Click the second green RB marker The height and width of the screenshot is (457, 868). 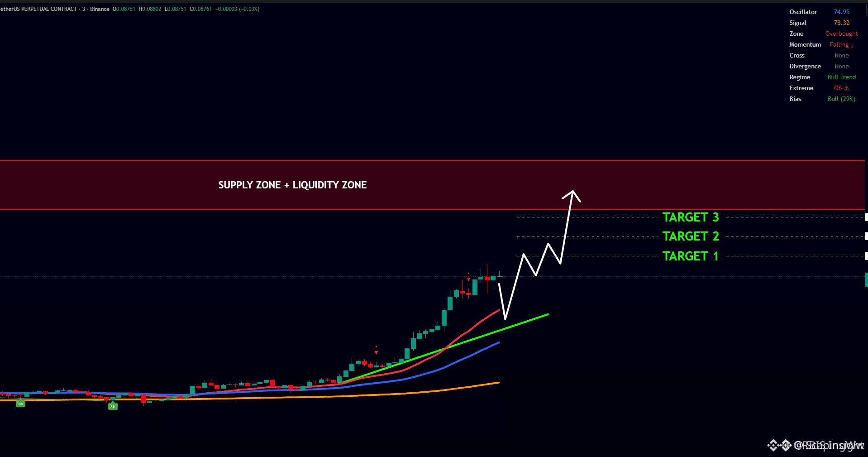click(x=113, y=406)
